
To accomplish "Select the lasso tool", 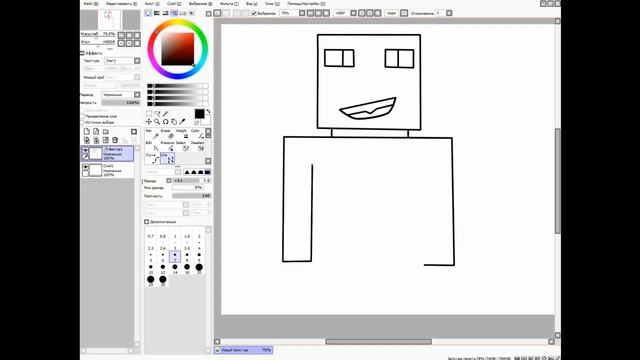I will coord(157,113).
